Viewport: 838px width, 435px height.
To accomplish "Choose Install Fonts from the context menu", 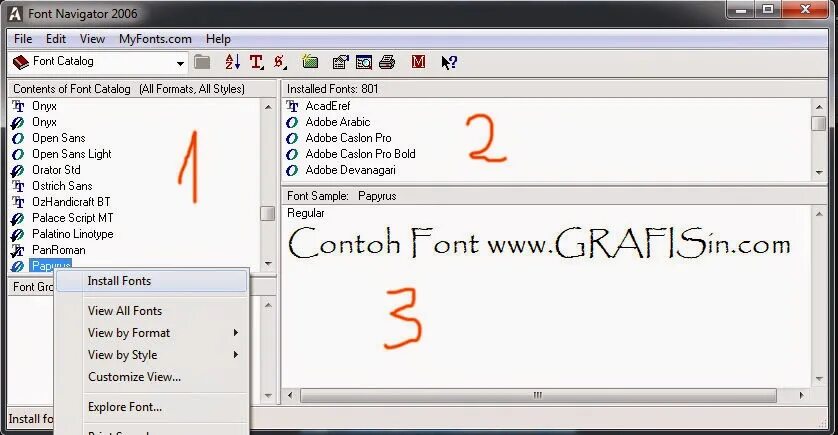I will pyautogui.click(x=152, y=281).
